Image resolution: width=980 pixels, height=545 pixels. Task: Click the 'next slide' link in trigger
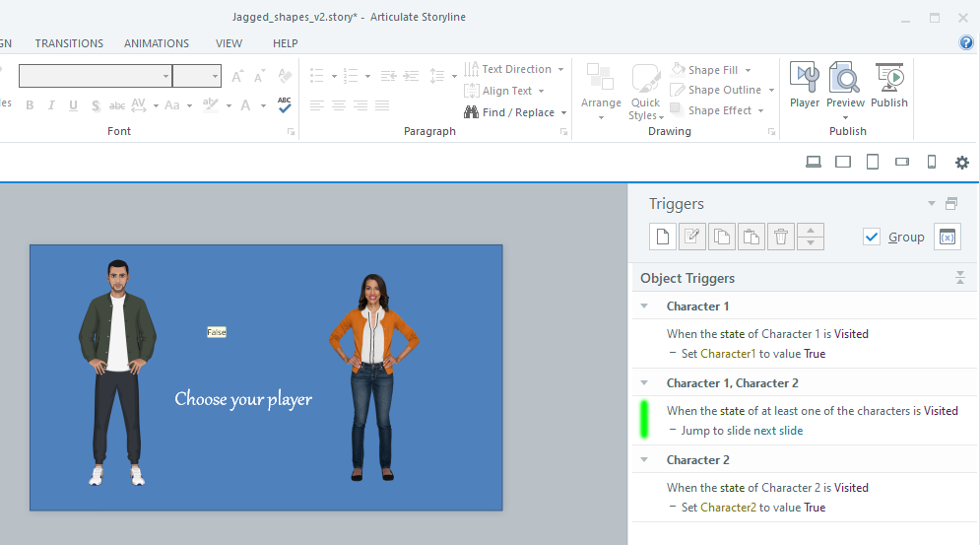[778, 431]
